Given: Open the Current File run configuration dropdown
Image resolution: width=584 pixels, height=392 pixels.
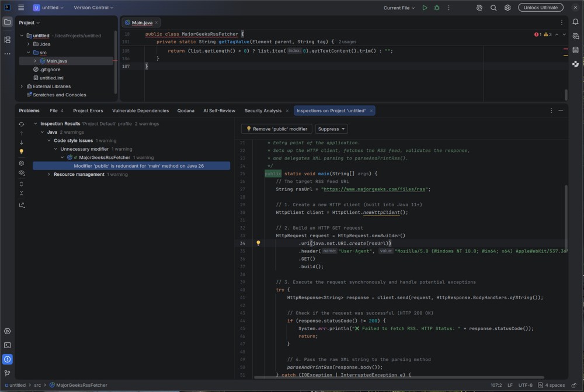Looking at the screenshot, I should click(399, 8).
